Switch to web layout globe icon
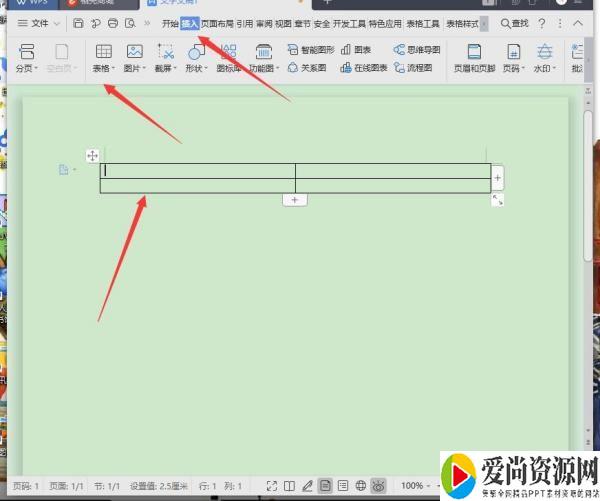Viewport: 600px width, 501px height. point(360,486)
